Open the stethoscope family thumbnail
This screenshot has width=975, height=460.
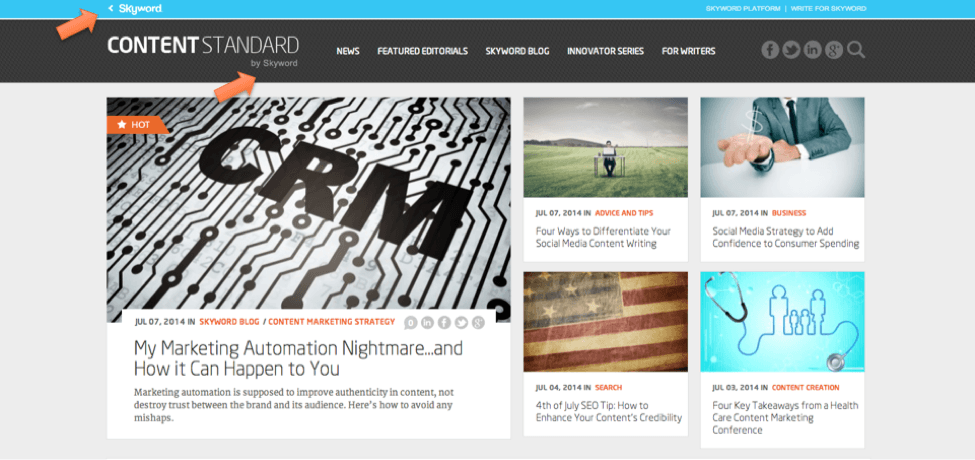click(782, 321)
